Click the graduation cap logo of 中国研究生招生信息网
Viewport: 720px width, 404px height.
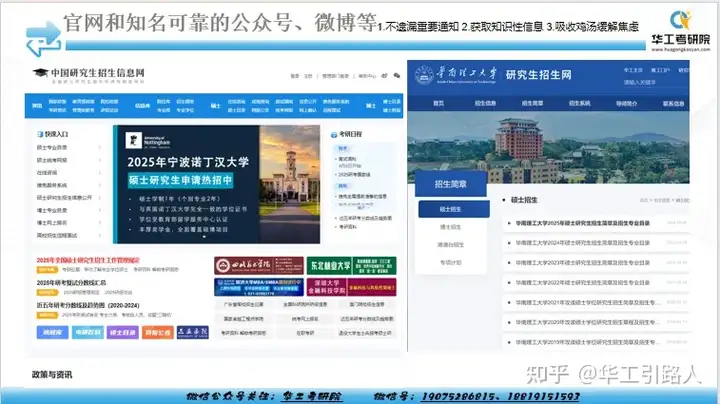click(x=40, y=73)
